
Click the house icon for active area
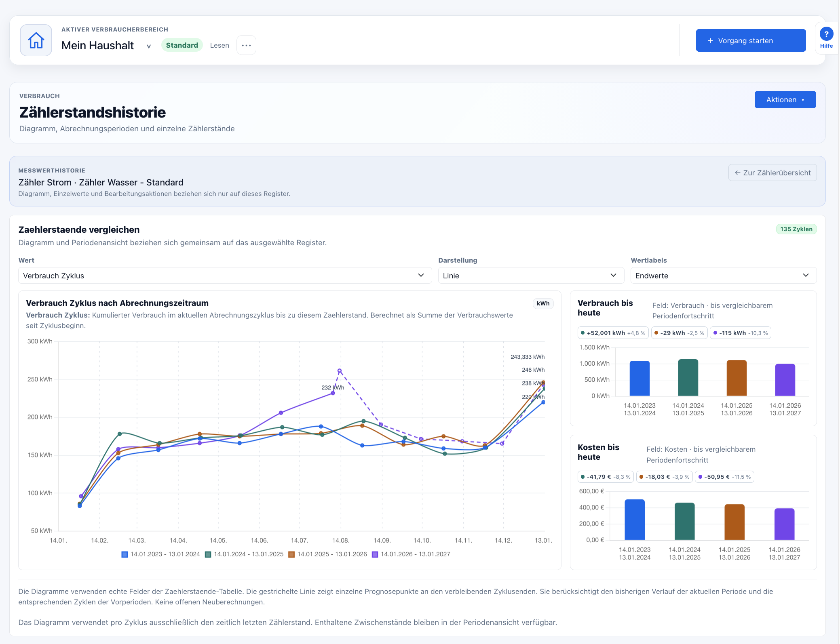36,40
